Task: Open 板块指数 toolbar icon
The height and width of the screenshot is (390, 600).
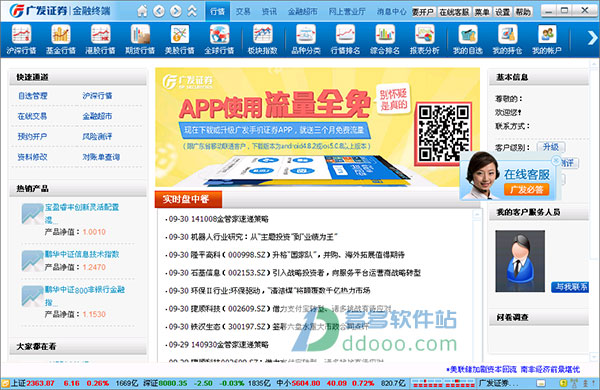Action: 262,39
